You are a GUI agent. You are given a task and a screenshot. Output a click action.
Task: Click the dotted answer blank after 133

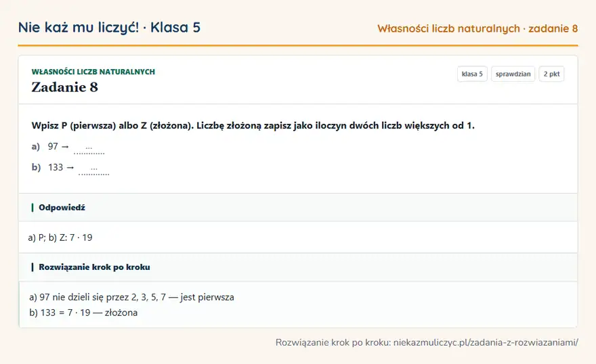(x=94, y=170)
